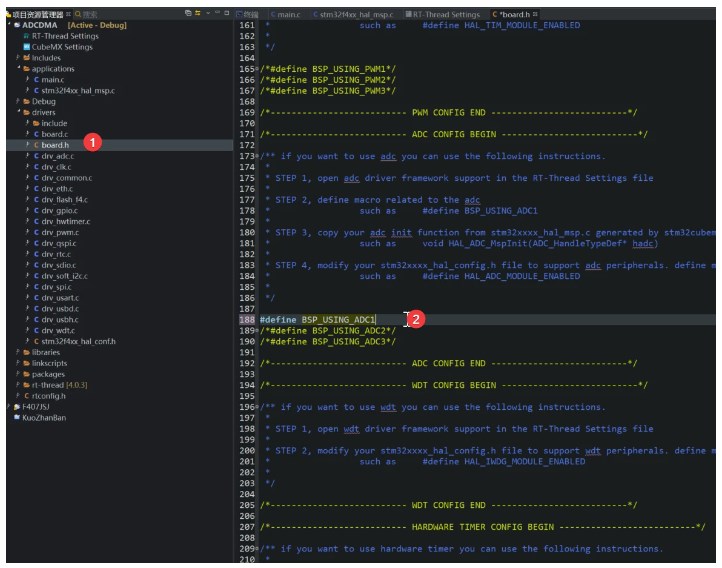Open the stm32f4xx_hal_conf.h header file
This screenshot has height=568, width=722.
click(x=78, y=341)
